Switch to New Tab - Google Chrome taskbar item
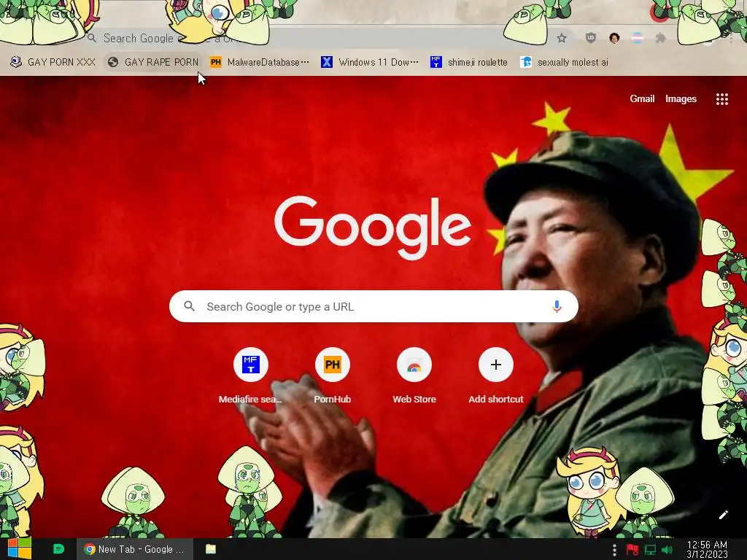This screenshot has height=560, width=747. click(135, 549)
